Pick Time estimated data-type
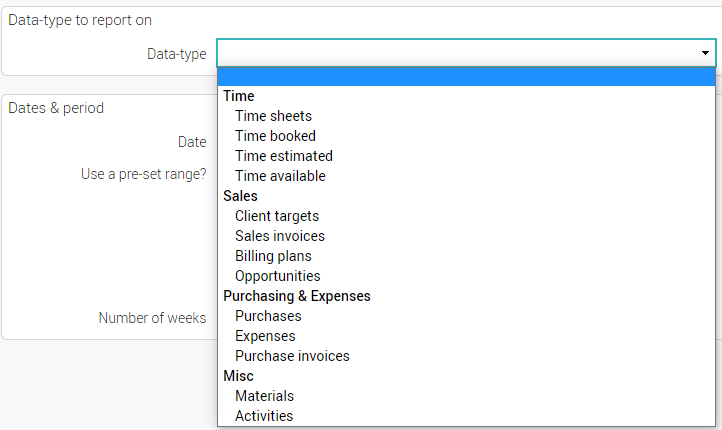 click(x=284, y=156)
